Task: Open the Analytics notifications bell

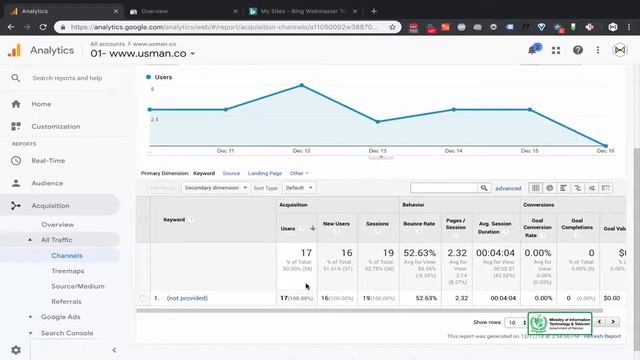Action: tap(533, 50)
